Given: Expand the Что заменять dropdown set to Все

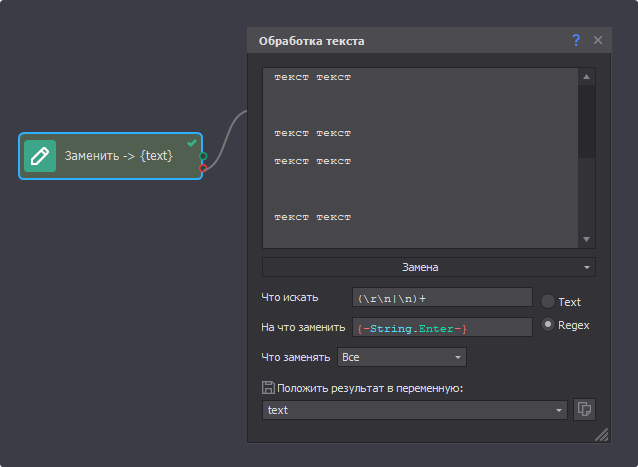Looking at the screenshot, I should point(402,357).
